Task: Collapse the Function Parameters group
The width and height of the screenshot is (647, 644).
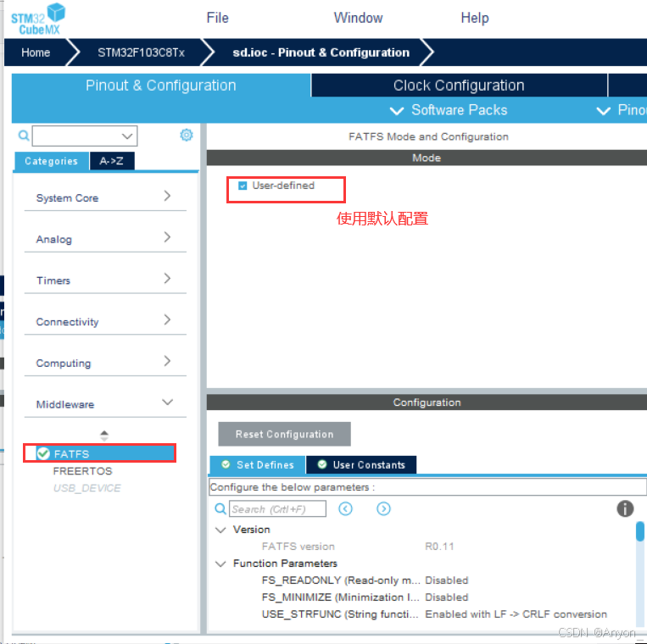Action: coord(220,563)
